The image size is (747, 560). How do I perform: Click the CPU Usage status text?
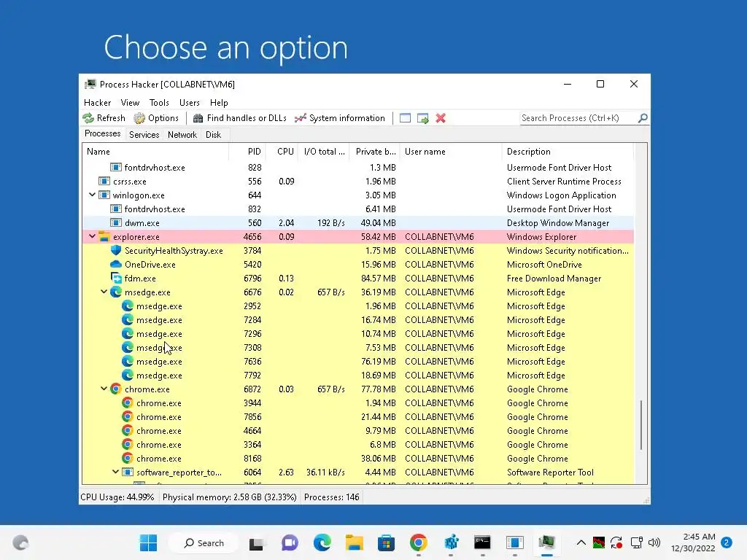click(117, 497)
